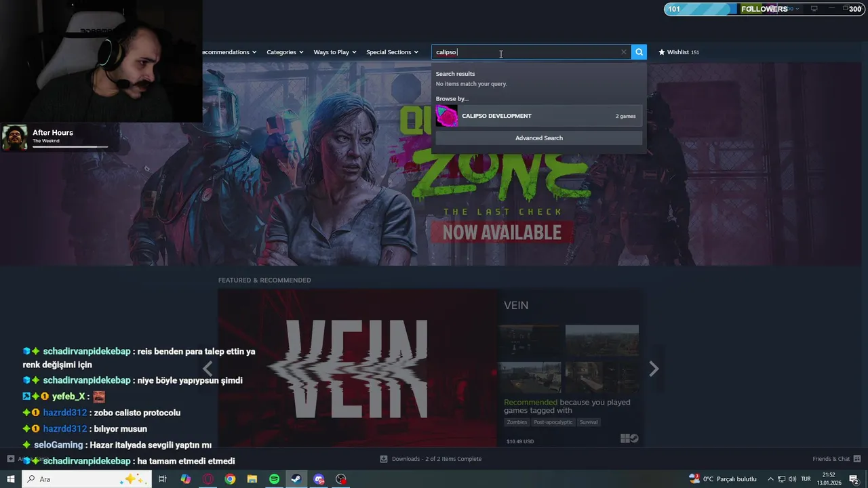Click the $10.49 USD price
Image resolution: width=868 pixels, height=488 pixels.
[520, 441]
